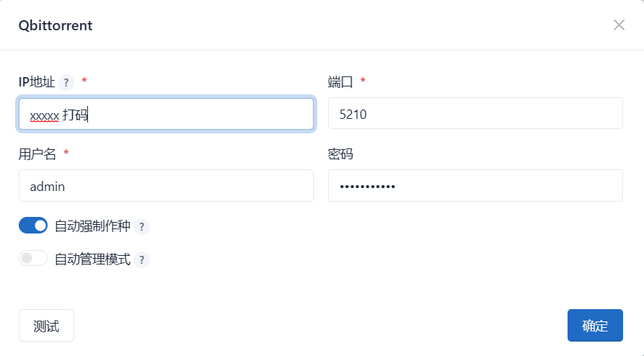Click the 端口 field containing 5210
644x356 pixels.
[475, 114]
